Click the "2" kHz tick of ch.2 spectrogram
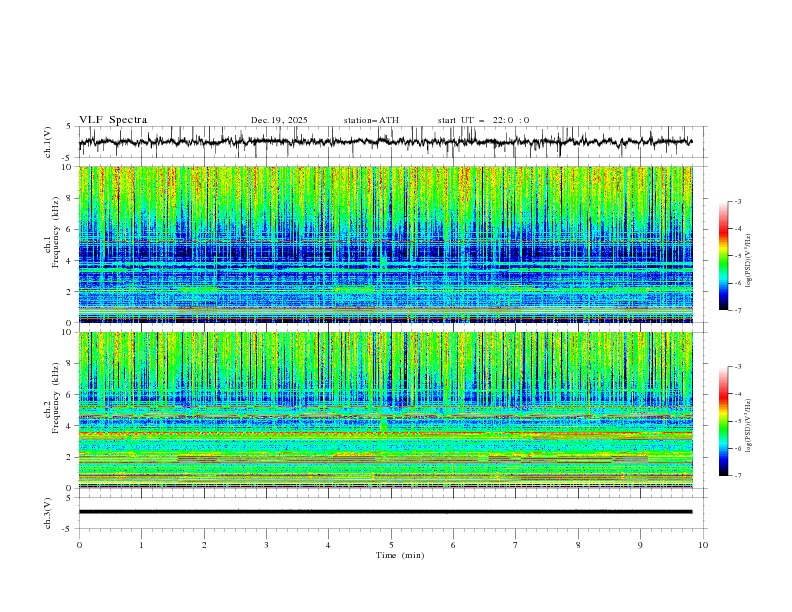Screen dimensions: 792x612 click(71, 457)
